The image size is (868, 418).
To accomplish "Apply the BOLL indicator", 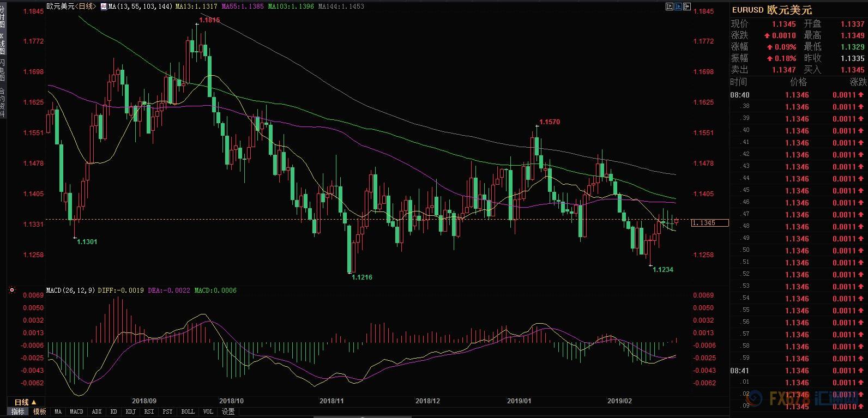I will click(x=188, y=411).
